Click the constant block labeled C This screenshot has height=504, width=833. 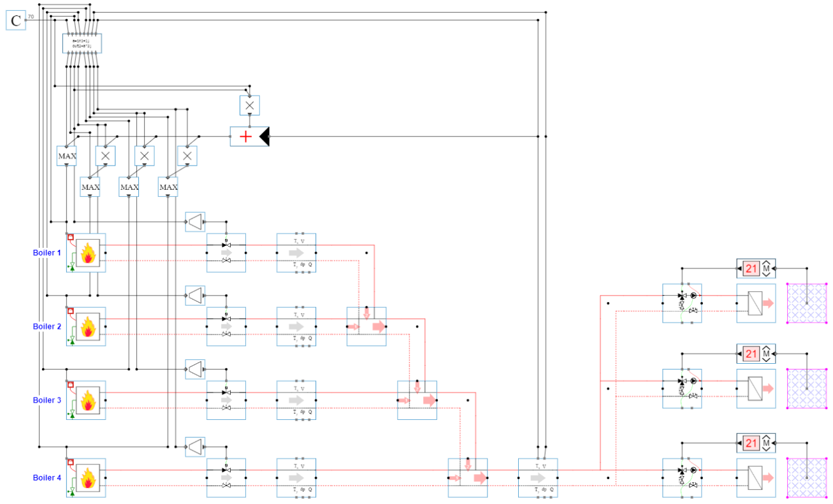[x=16, y=20]
